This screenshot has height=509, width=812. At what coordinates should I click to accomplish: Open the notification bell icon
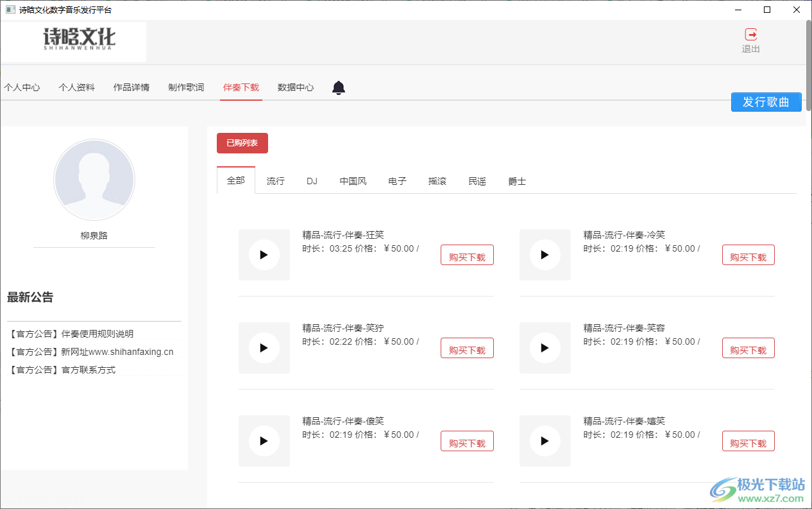tap(339, 88)
